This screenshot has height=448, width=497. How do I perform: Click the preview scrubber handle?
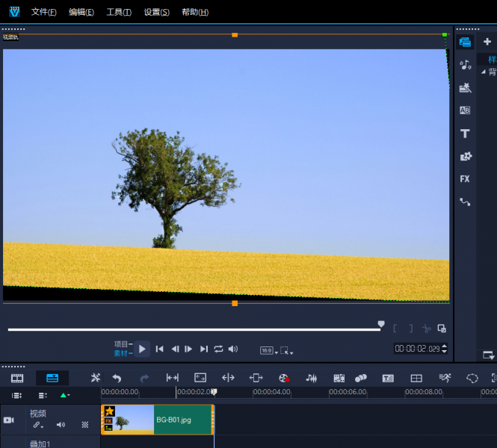click(381, 325)
